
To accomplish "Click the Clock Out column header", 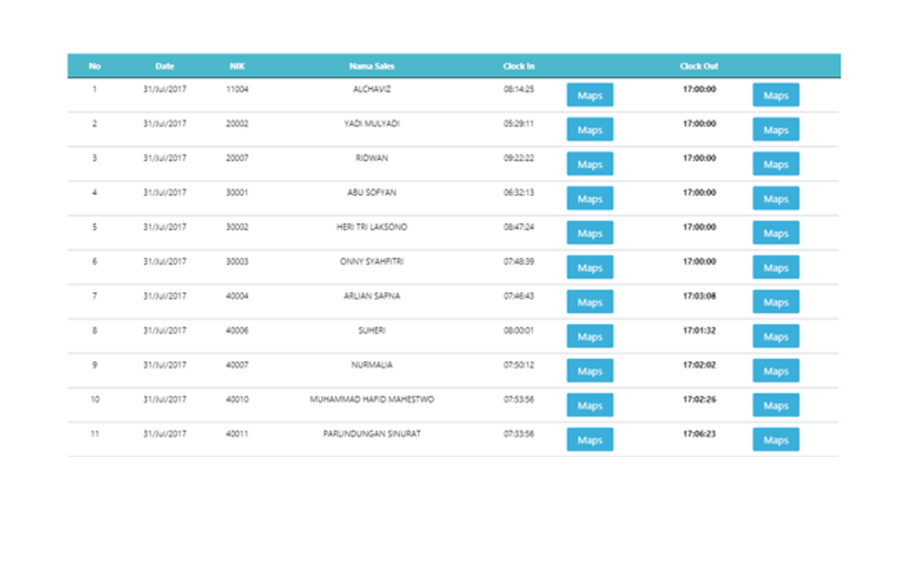I will (698, 66).
